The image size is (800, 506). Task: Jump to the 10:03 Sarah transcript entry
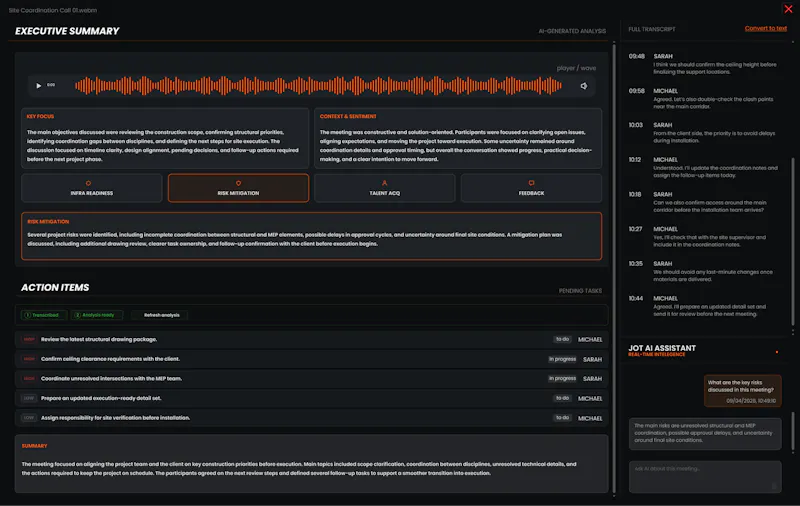pos(704,133)
